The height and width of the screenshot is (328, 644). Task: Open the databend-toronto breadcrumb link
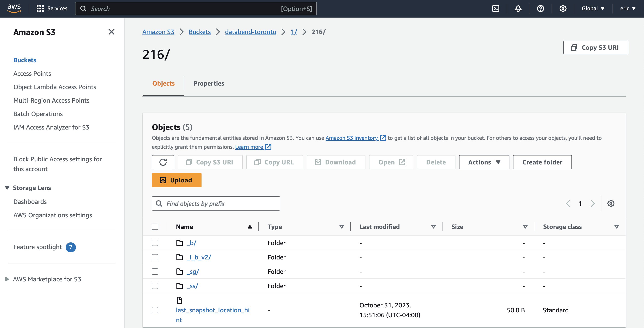pos(251,32)
